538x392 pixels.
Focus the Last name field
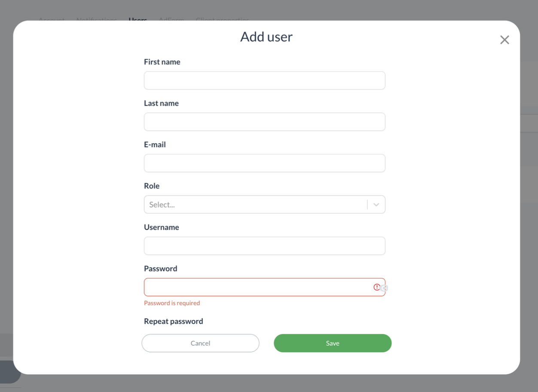coord(264,122)
